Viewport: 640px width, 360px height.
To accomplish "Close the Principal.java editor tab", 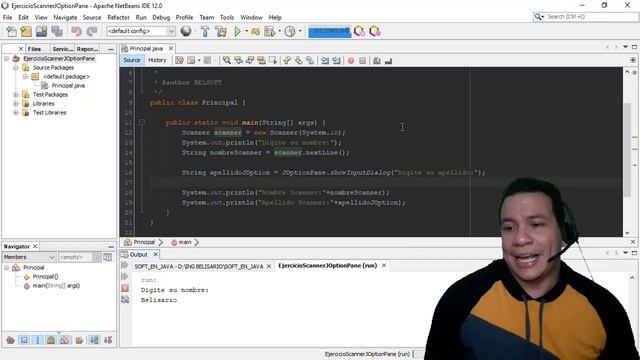I will tap(171, 48).
